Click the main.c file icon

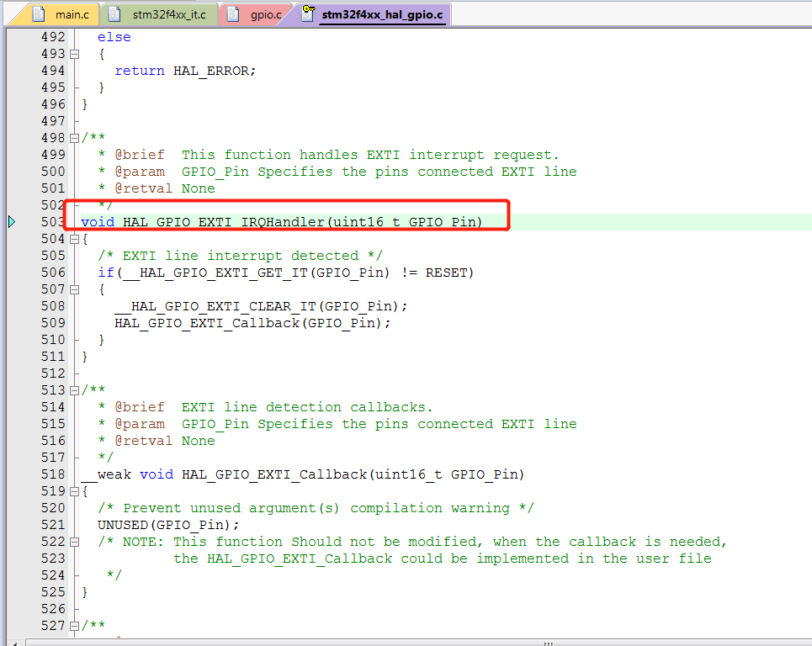[39, 14]
